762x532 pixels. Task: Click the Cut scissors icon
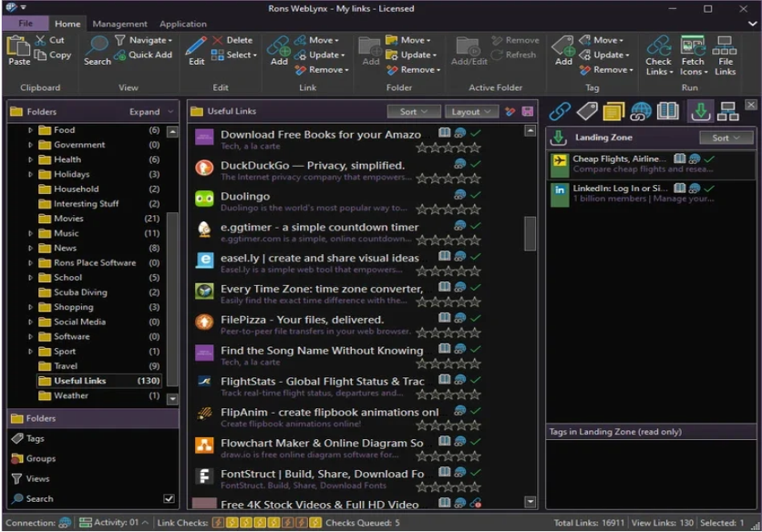pyautogui.click(x=40, y=40)
